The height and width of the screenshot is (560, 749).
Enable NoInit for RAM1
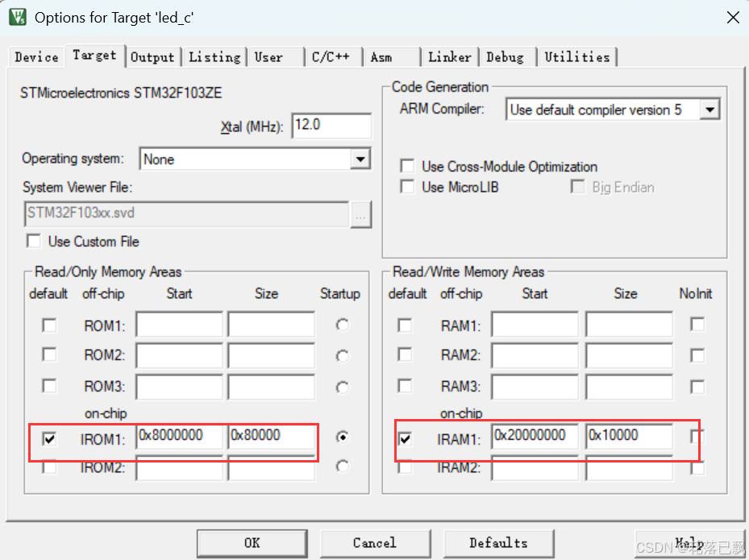coord(697,325)
